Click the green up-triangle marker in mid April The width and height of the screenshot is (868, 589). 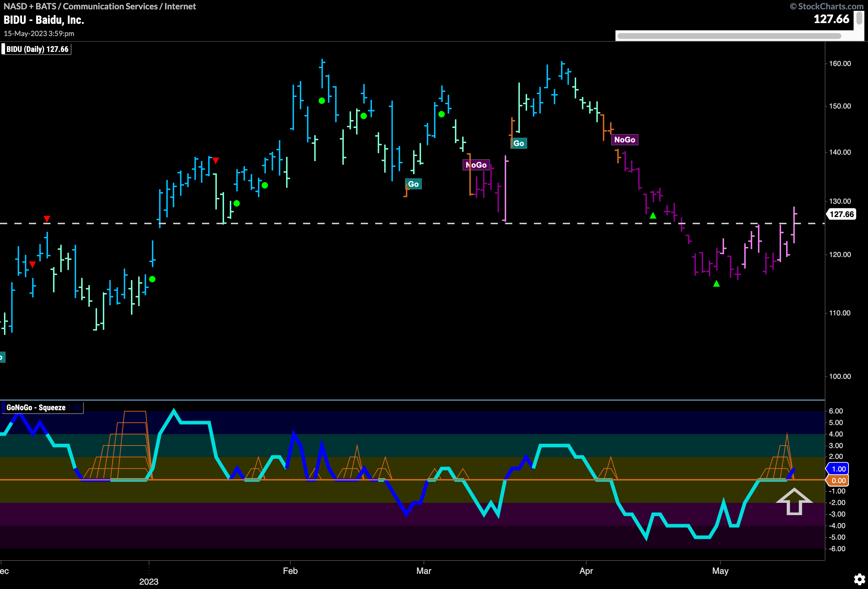[x=653, y=215]
